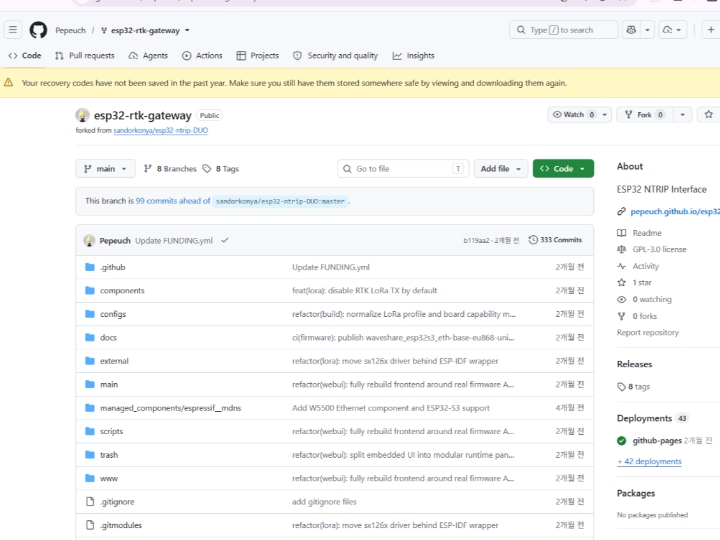The height and width of the screenshot is (540, 720).
Task: Click the .gitignore file icon
Action: coord(90,501)
